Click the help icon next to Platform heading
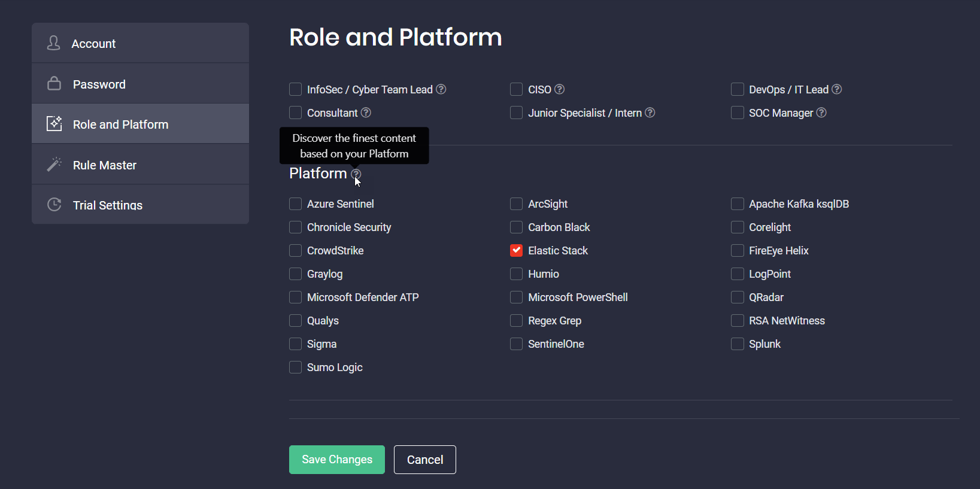This screenshot has height=489, width=980. pos(356,174)
